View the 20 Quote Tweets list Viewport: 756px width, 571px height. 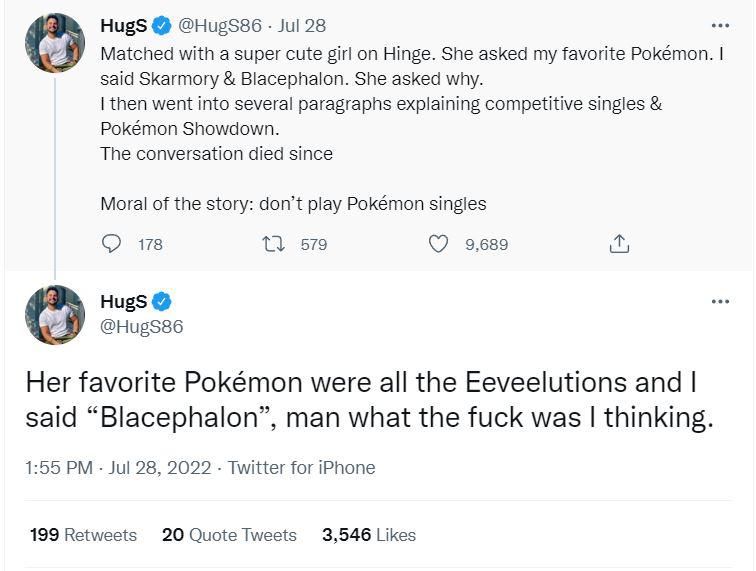tap(229, 535)
